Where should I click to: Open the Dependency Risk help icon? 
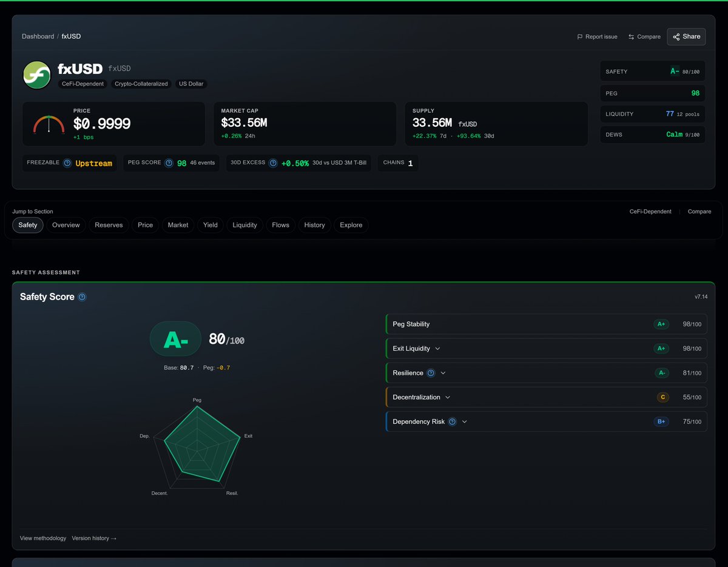pyautogui.click(x=452, y=421)
